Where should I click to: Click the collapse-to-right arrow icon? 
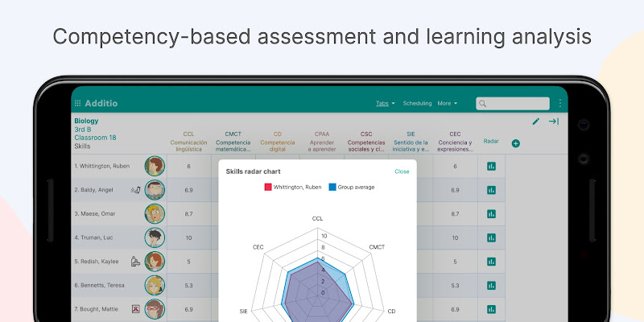point(554,122)
